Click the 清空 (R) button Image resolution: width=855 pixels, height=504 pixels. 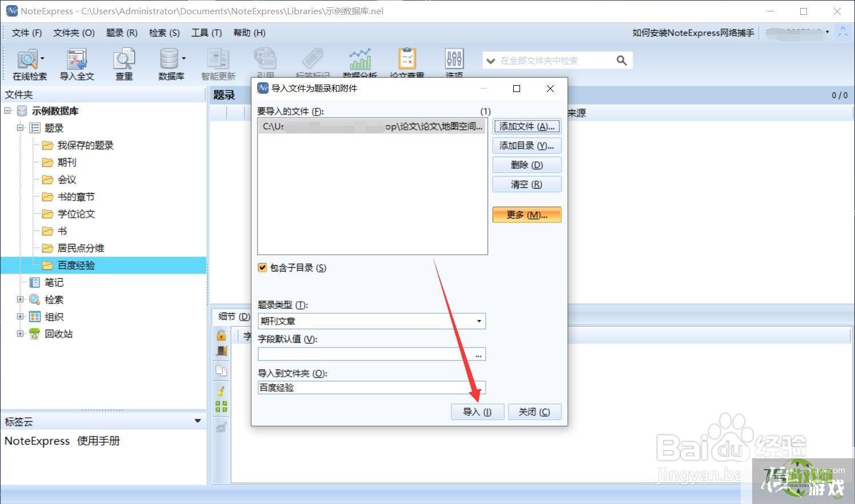coord(527,185)
